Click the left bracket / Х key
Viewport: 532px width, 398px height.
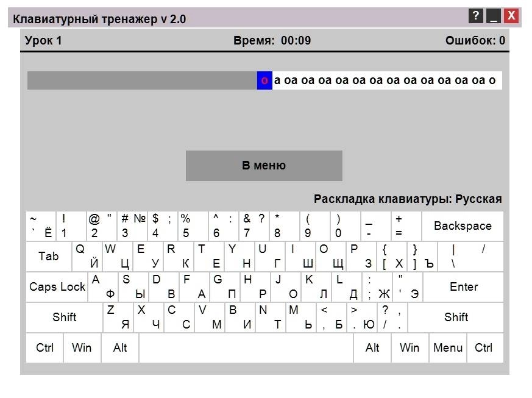pos(392,257)
